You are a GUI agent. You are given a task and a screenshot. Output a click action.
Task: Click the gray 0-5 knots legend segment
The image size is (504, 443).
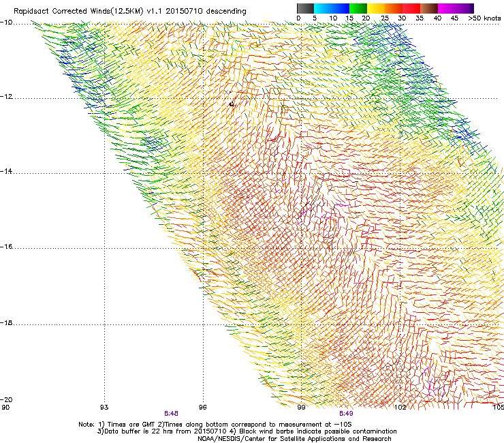[x=305, y=8]
